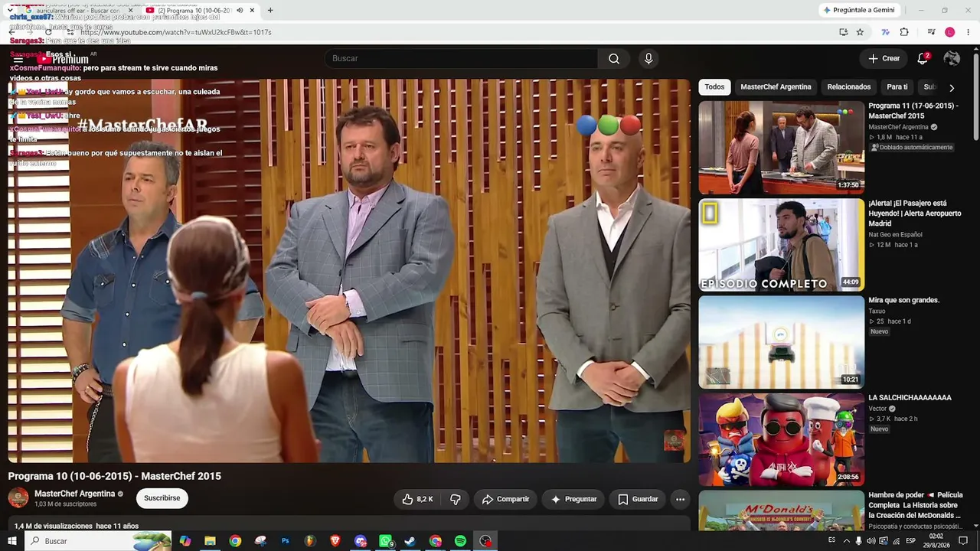Mute the Programa 10 tab audio
Screen dimensions: 980x551
(x=240, y=10)
